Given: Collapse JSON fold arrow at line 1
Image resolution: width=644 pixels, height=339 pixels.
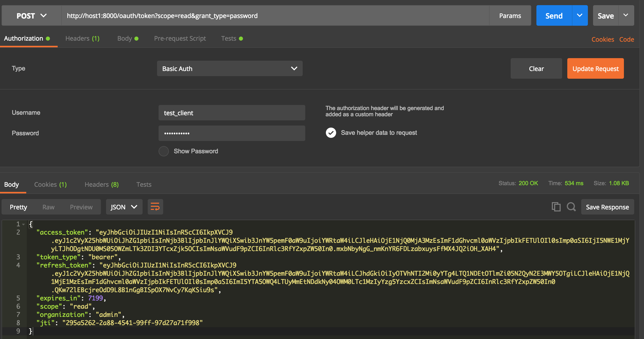Looking at the screenshot, I should click(x=23, y=225).
